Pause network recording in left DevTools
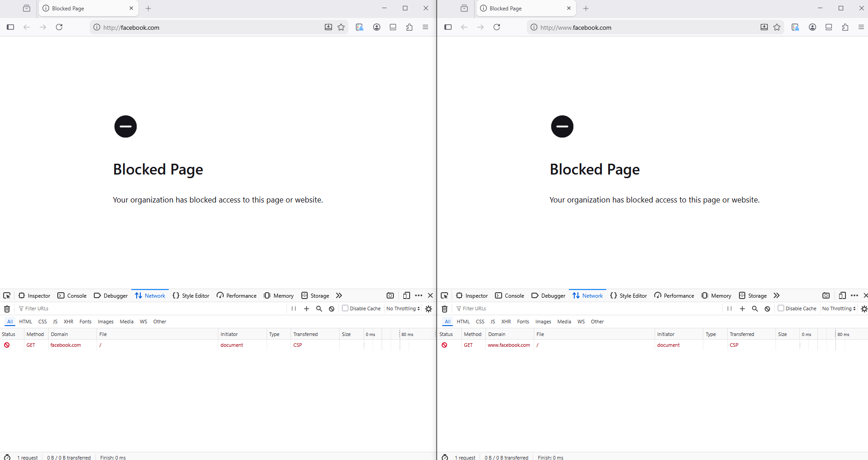The width and height of the screenshot is (868, 460). (x=294, y=308)
